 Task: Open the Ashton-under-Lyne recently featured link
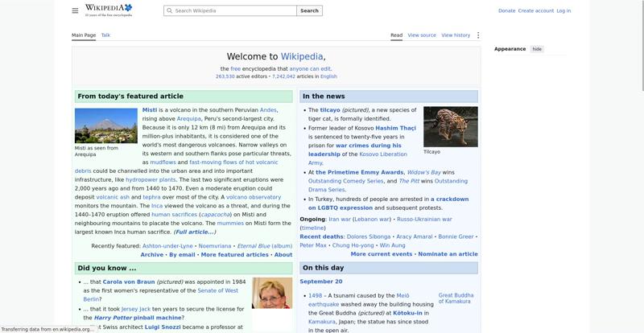(x=167, y=246)
